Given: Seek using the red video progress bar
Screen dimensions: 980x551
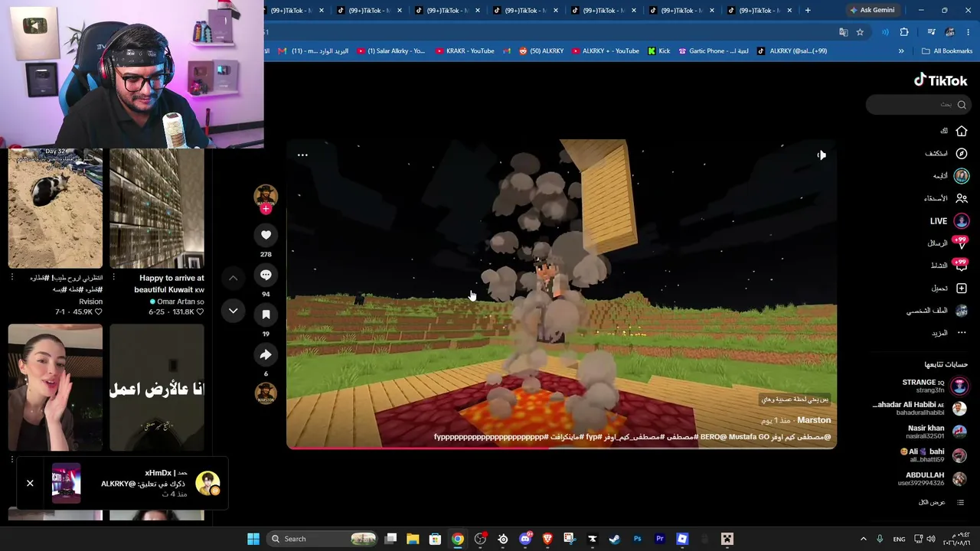Looking at the screenshot, I should coord(561,448).
